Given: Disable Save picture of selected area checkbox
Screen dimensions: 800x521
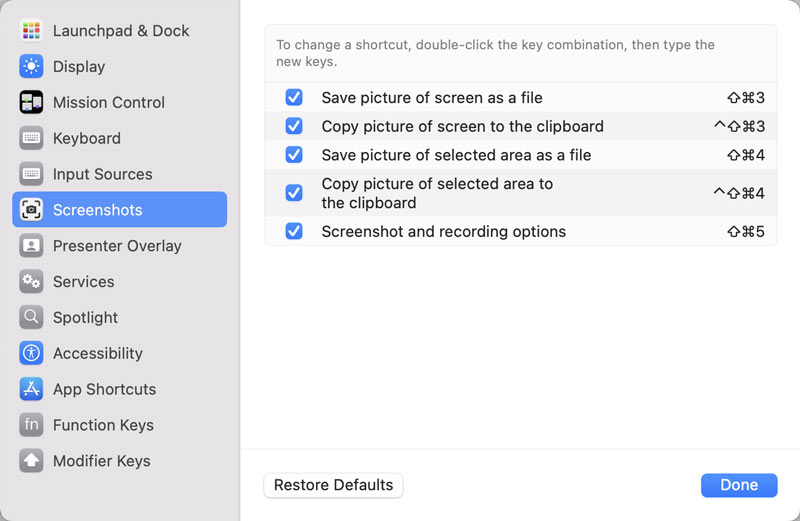Looking at the screenshot, I should (x=294, y=155).
